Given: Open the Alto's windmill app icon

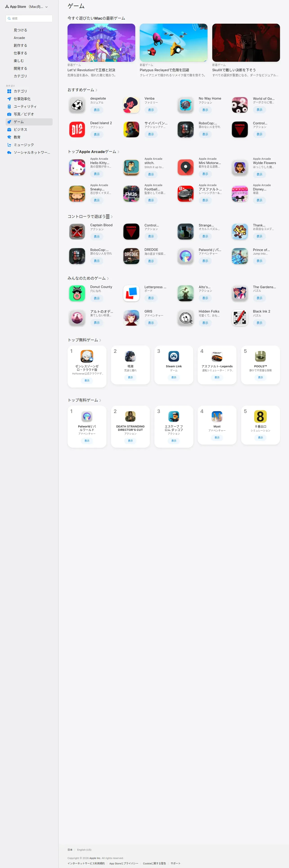Looking at the screenshot, I should click(185, 293).
